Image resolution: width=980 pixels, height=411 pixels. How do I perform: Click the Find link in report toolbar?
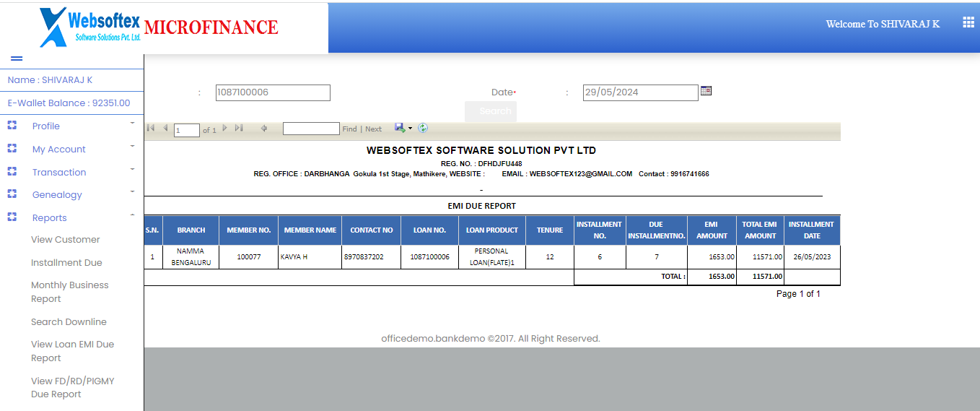click(x=349, y=129)
